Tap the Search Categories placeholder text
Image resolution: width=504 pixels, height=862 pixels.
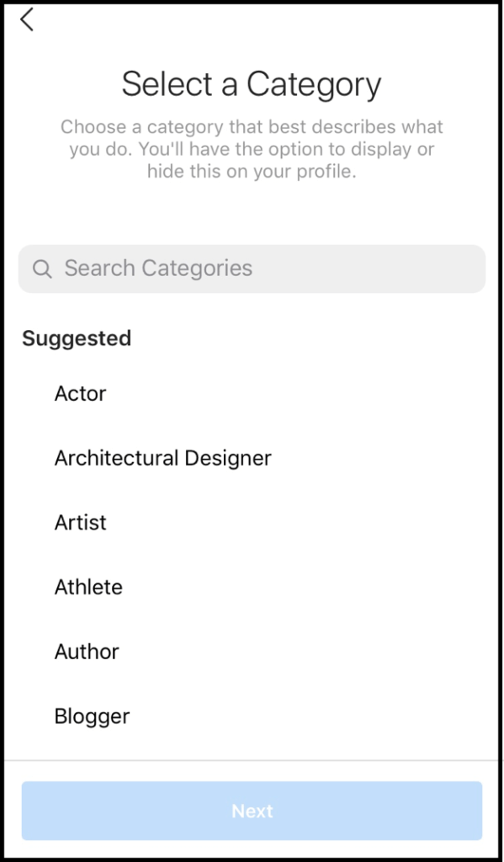pyautogui.click(x=158, y=269)
